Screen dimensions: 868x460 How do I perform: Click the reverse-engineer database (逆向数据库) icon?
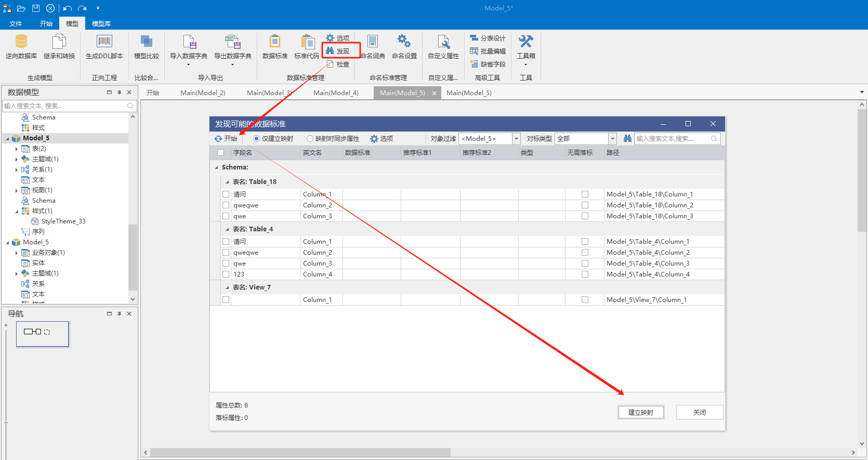click(21, 47)
